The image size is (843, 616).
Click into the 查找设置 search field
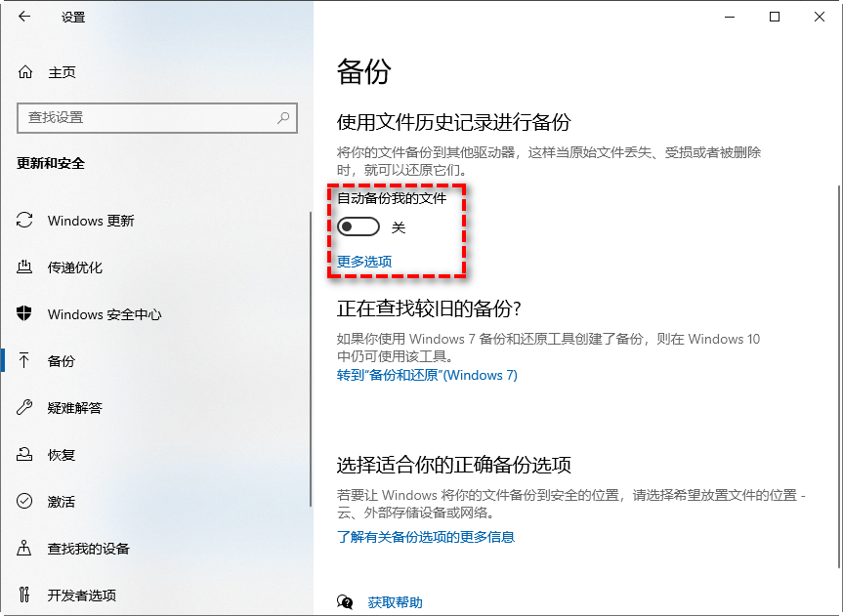coord(147,118)
